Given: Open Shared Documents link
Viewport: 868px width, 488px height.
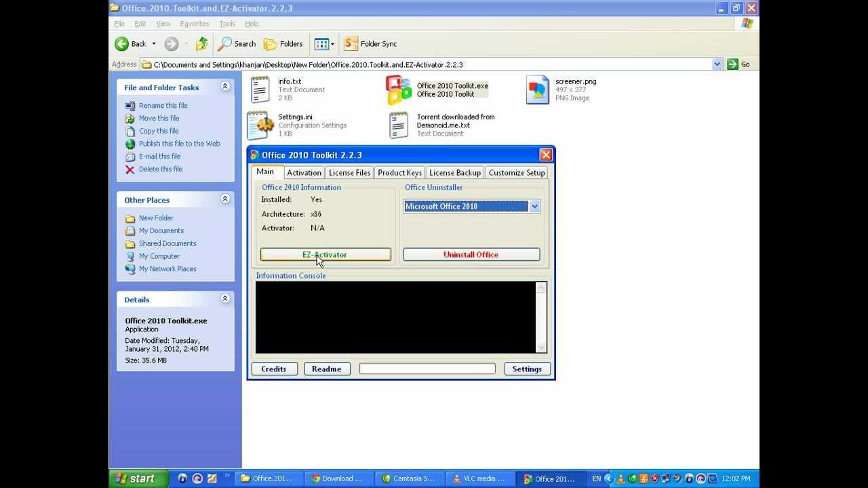Looking at the screenshot, I should tap(167, 244).
